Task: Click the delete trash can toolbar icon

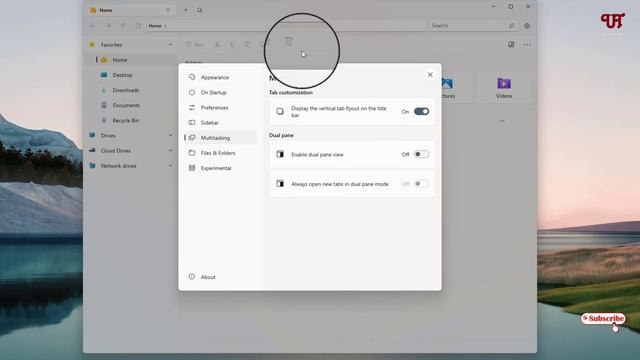Action: coord(289,41)
